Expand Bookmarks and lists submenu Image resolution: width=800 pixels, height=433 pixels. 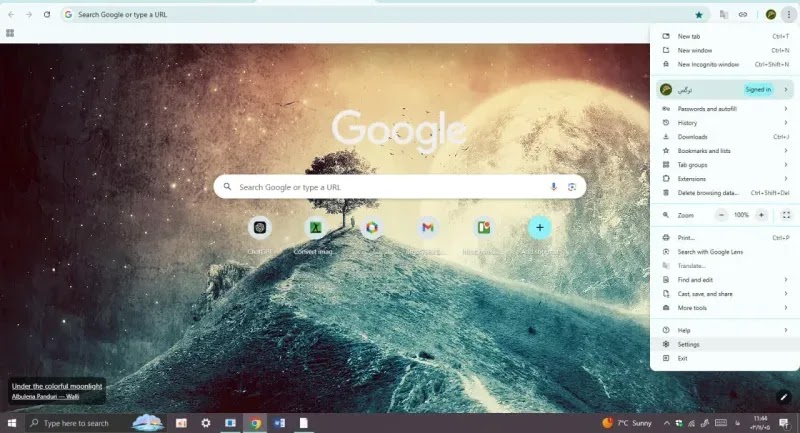coord(724,151)
